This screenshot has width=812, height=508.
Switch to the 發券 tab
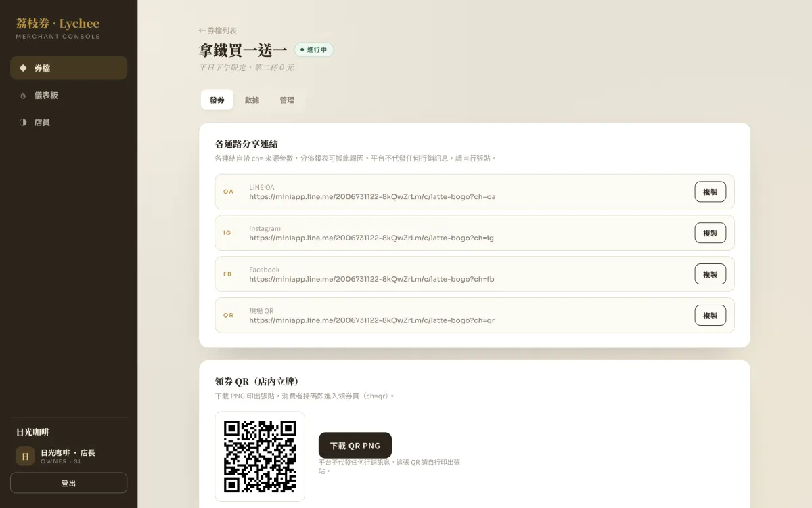pyautogui.click(x=217, y=100)
